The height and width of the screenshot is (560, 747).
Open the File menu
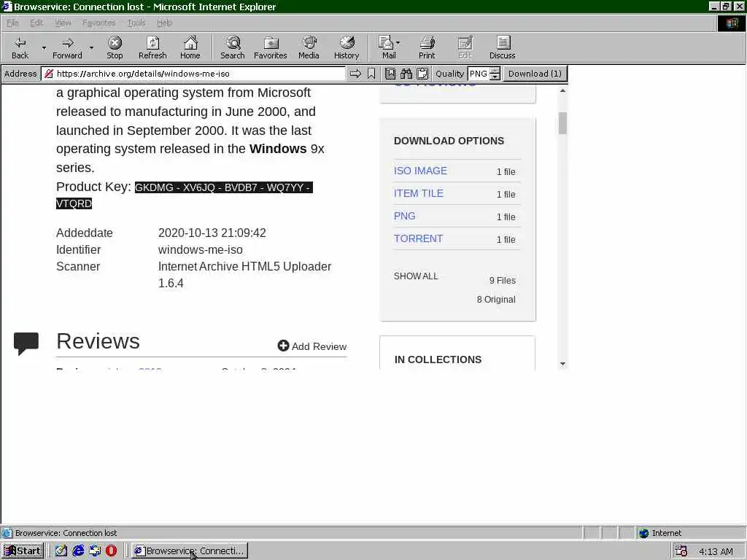(x=12, y=23)
